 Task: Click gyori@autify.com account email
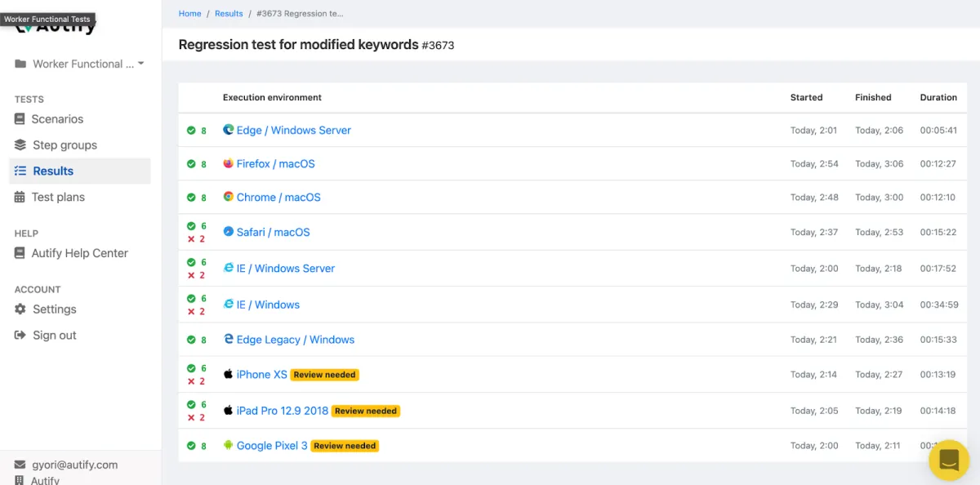74,465
